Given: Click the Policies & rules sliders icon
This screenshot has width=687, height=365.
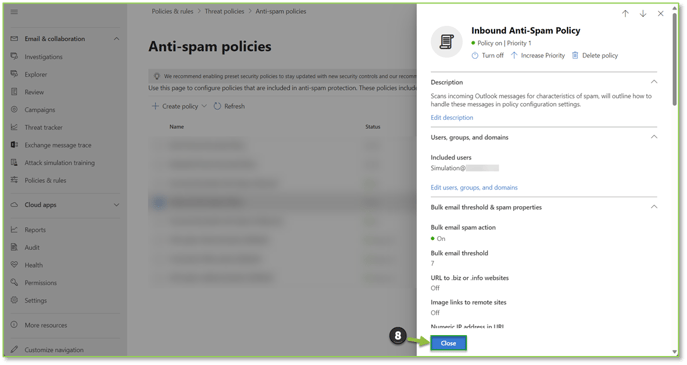Looking at the screenshot, I should 14,180.
